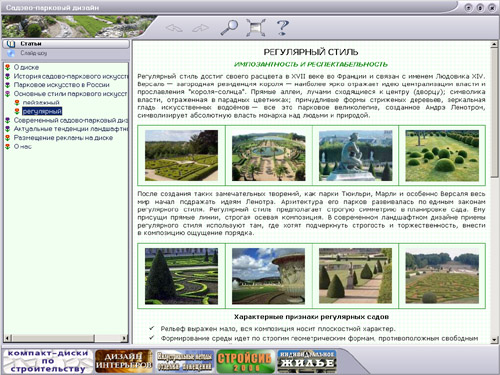Open 'История садово-паркового искусства' article
The height and width of the screenshot is (375, 500).
[71, 76]
